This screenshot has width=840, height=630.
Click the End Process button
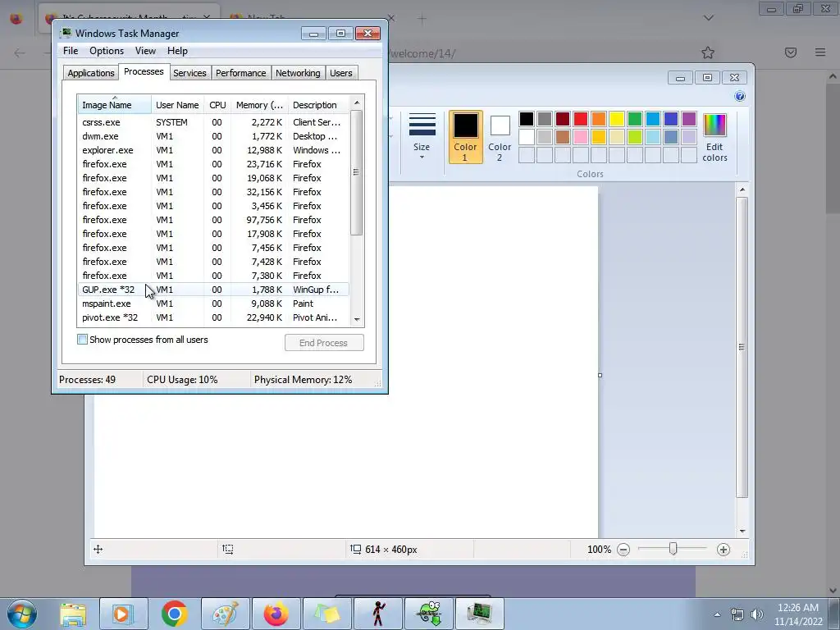point(324,343)
